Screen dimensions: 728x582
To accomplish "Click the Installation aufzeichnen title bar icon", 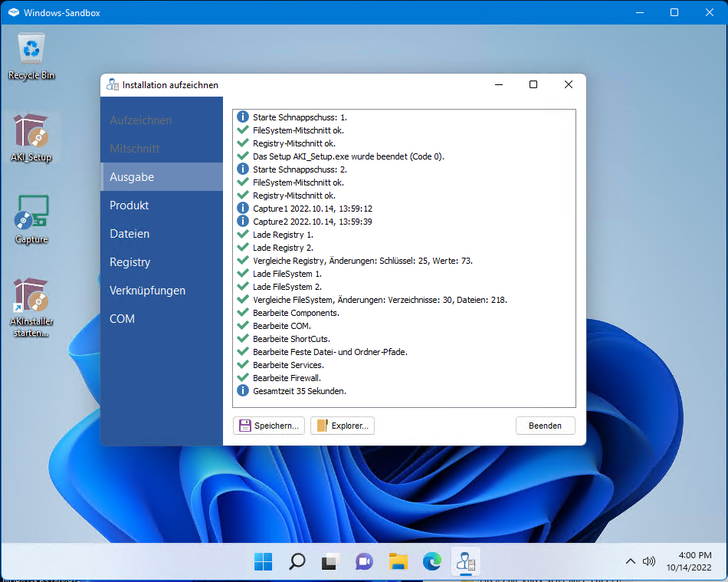I will coord(113,84).
